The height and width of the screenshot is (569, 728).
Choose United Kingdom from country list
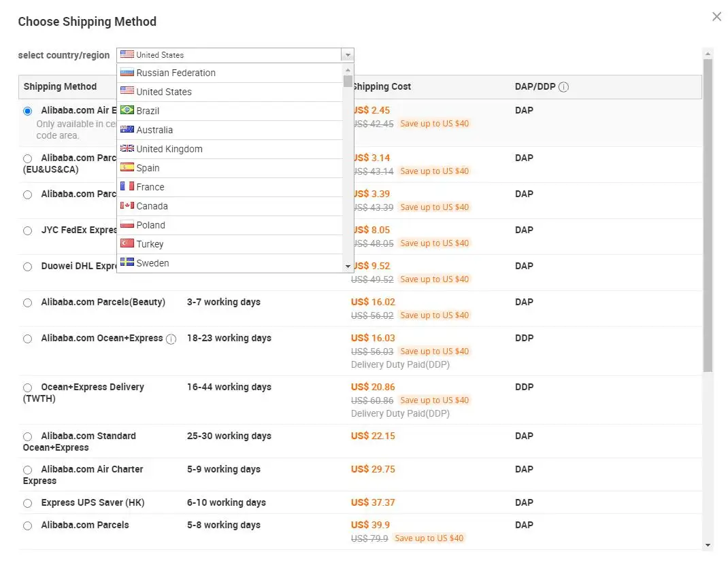coord(169,149)
